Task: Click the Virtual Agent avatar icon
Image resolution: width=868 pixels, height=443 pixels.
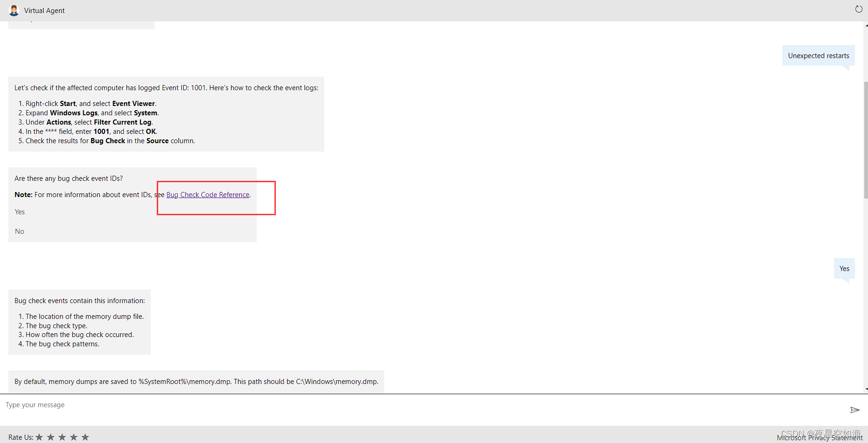Action: coord(14,10)
